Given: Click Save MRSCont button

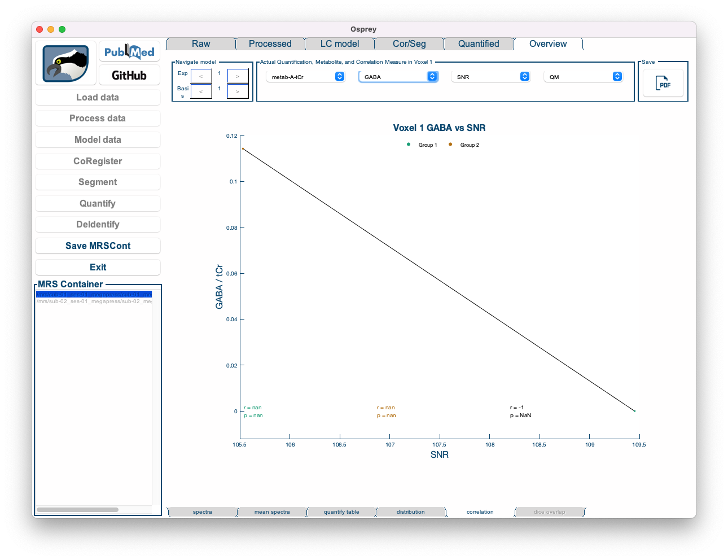Looking at the screenshot, I should tap(98, 246).
